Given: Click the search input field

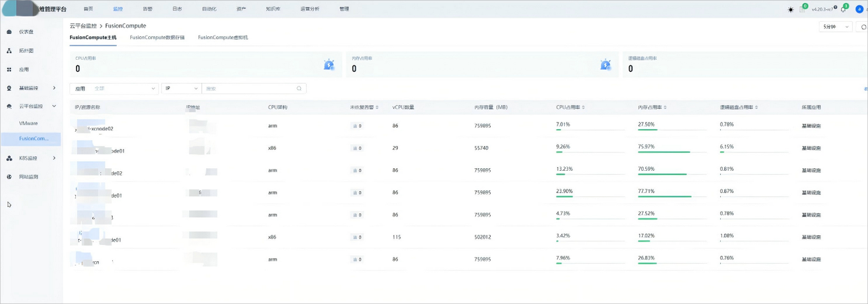Looking at the screenshot, I should (x=250, y=88).
